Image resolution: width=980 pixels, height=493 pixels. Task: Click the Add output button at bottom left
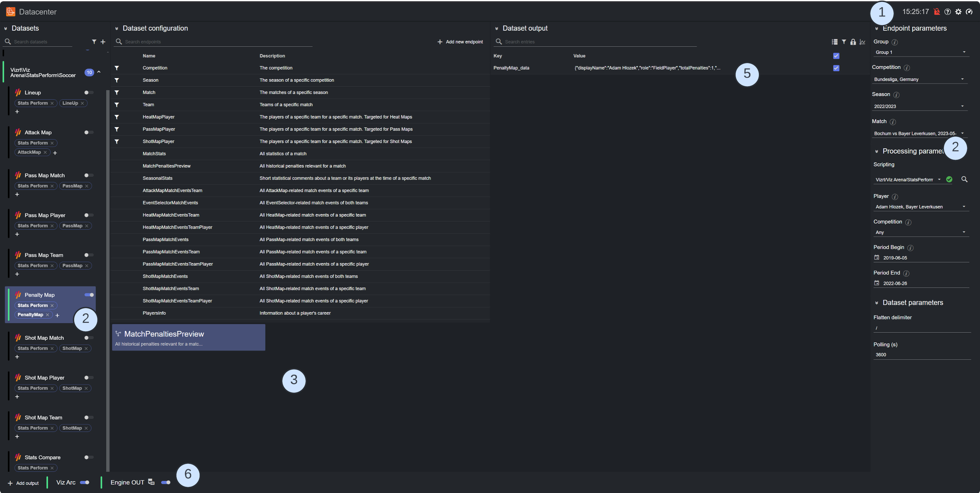(23, 482)
